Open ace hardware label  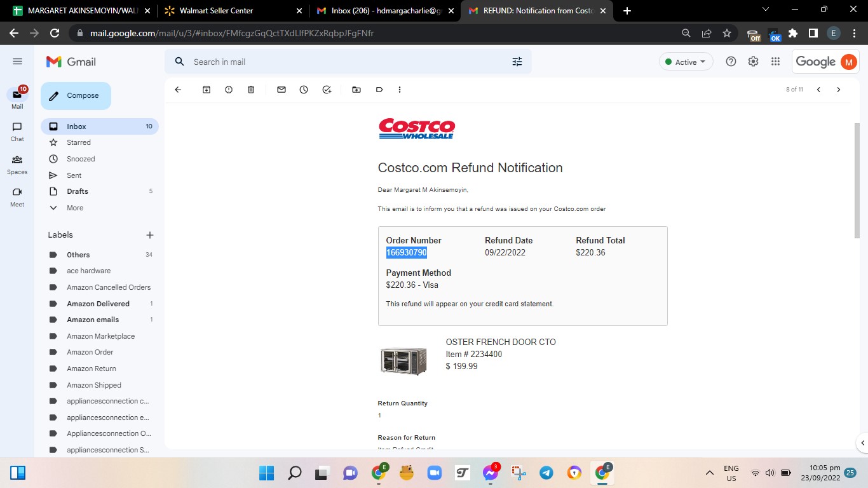pos(100,271)
